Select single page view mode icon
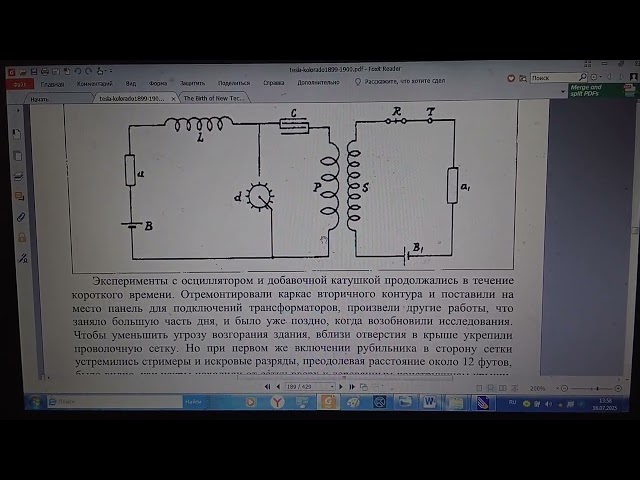 [479, 388]
